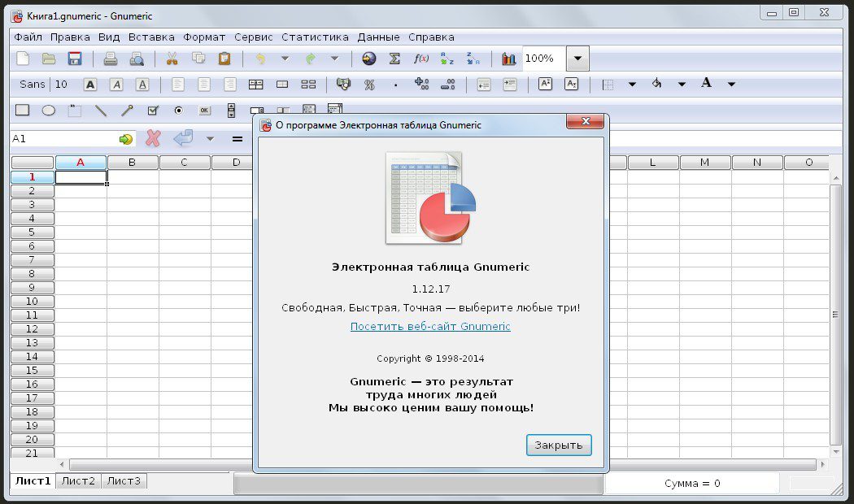Insert a checkbox control from the object toolbar
This screenshot has width=854, height=504.
coord(153,111)
